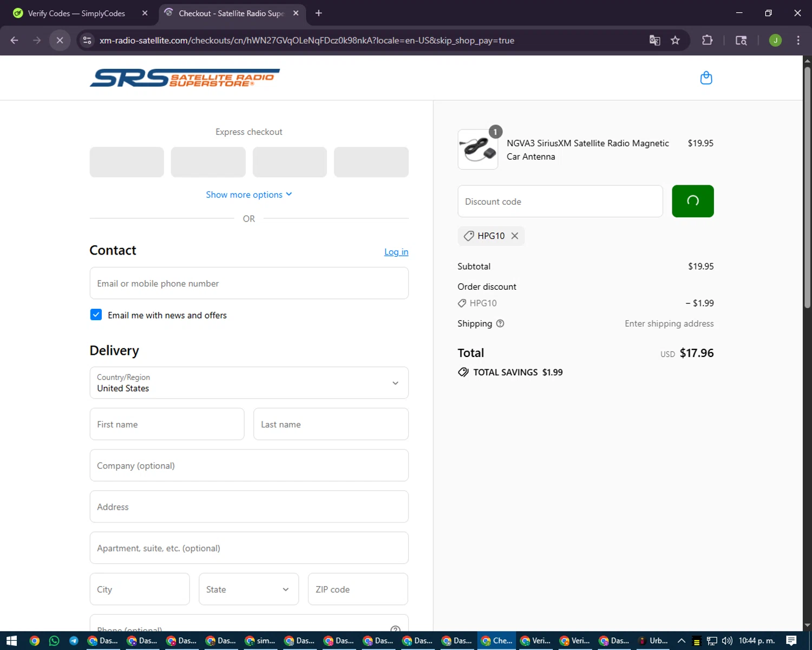The height and width of the screenshot is (650, 812).
Task: Open the State dropdown
Action: tap(248, 589)
